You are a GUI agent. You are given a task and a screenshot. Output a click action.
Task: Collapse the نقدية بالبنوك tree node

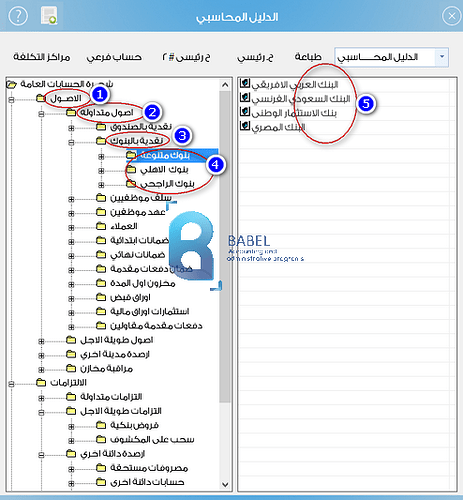tap(71, 142)
